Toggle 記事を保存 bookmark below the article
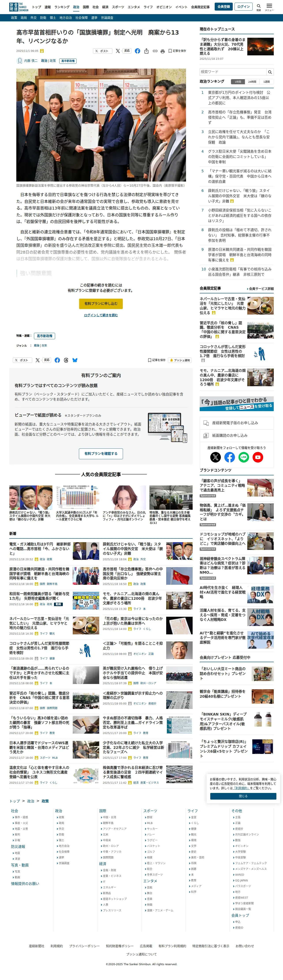Image resolution: width=283 pixels, height=980 pixels. point(157,360)
